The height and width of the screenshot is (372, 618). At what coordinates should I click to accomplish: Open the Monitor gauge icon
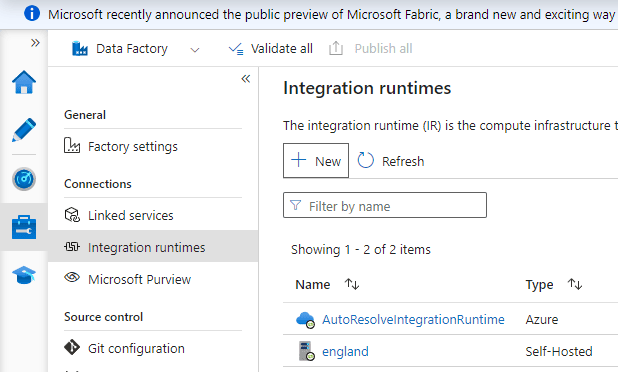(24, 179)
